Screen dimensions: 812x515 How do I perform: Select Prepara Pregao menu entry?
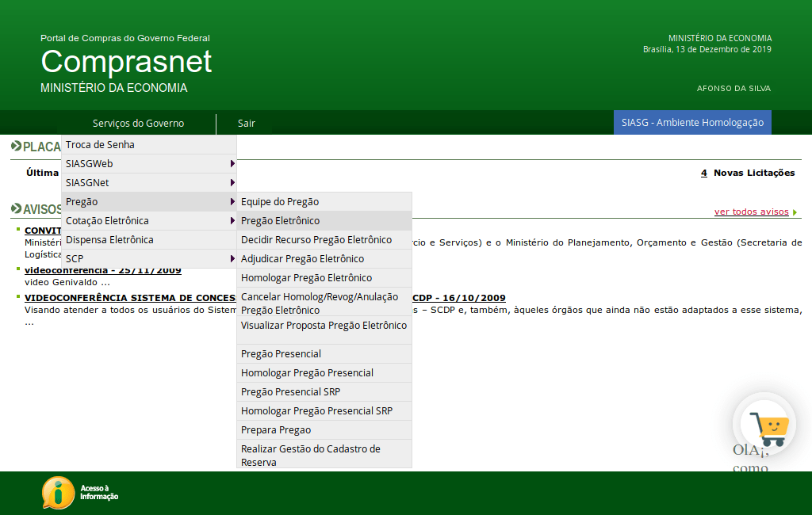(324, 430)
